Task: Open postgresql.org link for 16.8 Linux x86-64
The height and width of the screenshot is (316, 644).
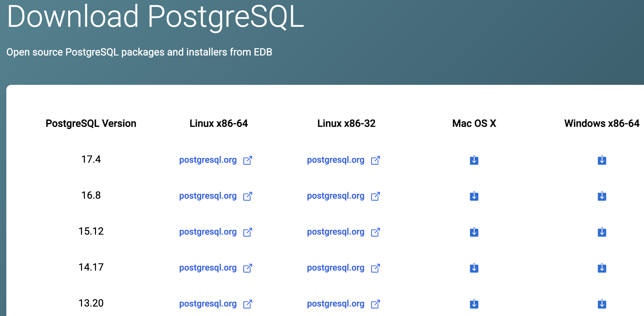Action: pos(208,196)
